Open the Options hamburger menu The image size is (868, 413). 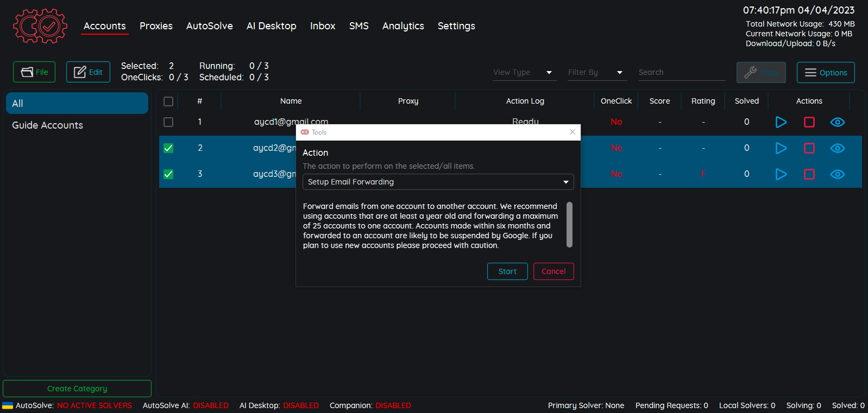(x=825, y=73)
